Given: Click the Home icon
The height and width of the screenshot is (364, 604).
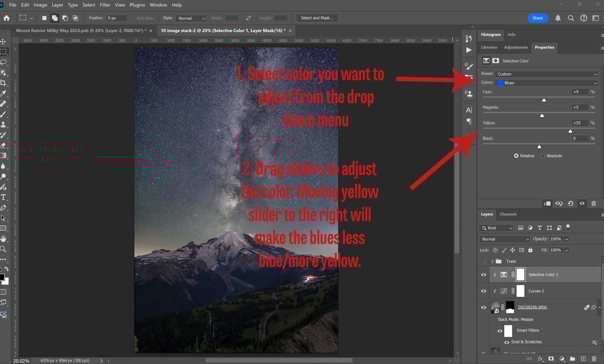Looking at the screenshot, I should click(7, 18).
